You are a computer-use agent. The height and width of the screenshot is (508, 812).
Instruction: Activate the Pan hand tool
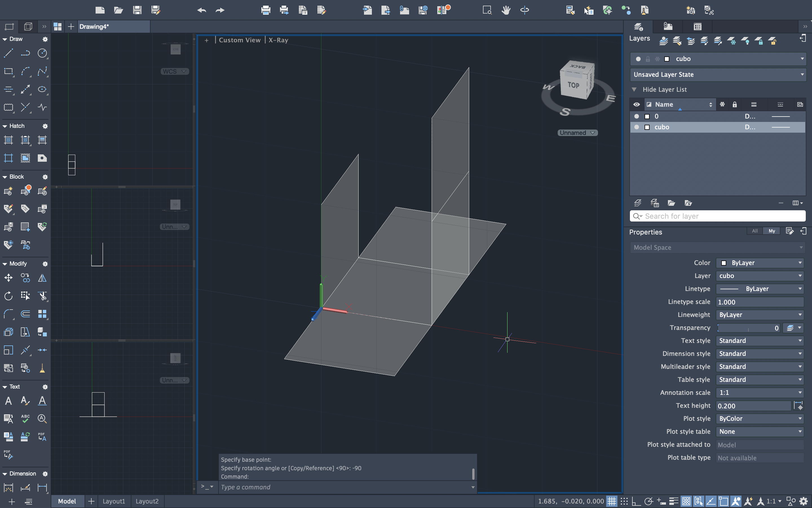[x=506, y=10]
